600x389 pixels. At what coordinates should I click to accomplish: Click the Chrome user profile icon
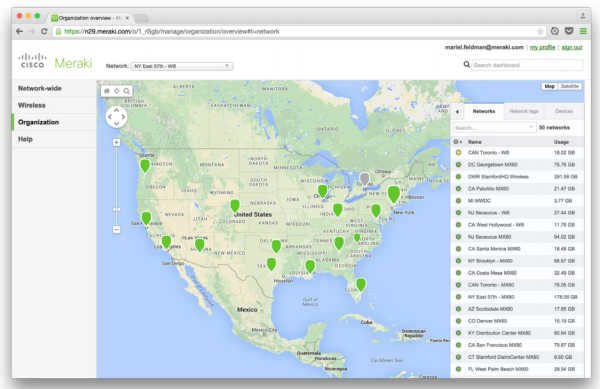point(582,16)
